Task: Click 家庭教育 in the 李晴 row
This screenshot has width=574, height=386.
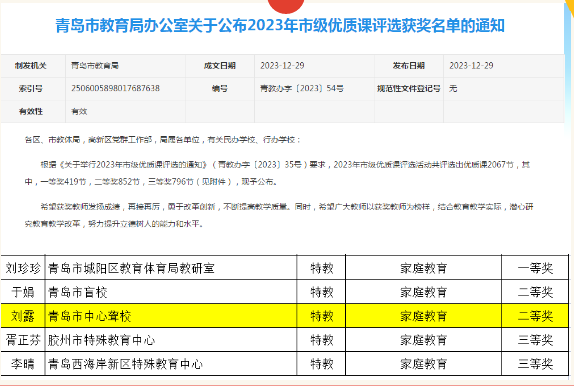Action: 424,364
